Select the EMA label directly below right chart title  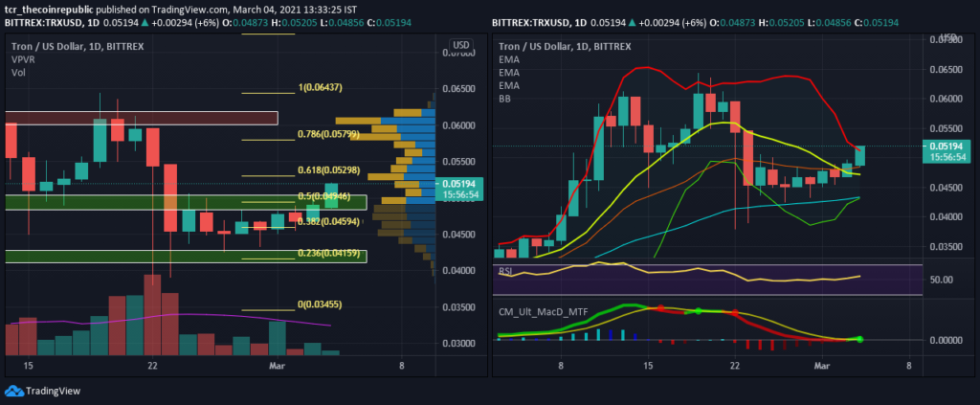509,59
